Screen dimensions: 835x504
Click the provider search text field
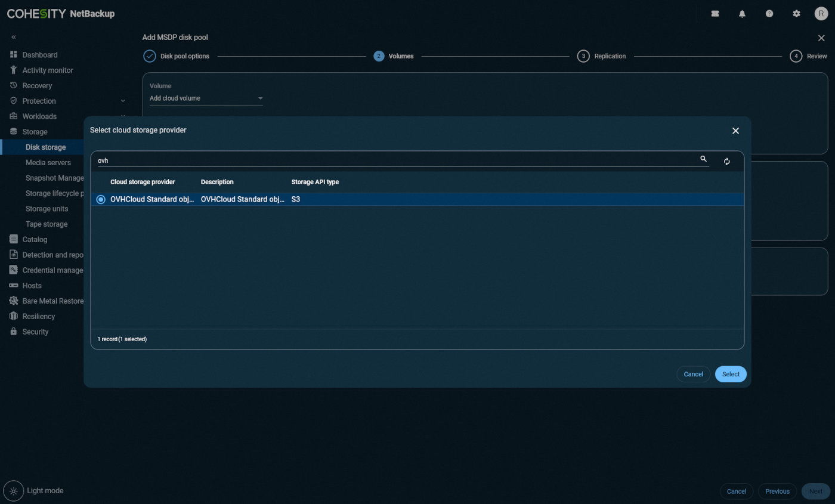[394, 160]
